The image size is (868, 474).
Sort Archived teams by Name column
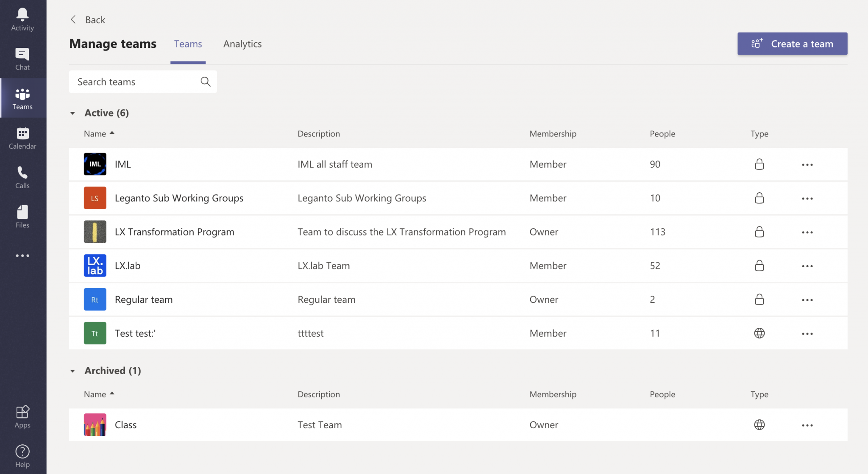[x=99, y=394]
